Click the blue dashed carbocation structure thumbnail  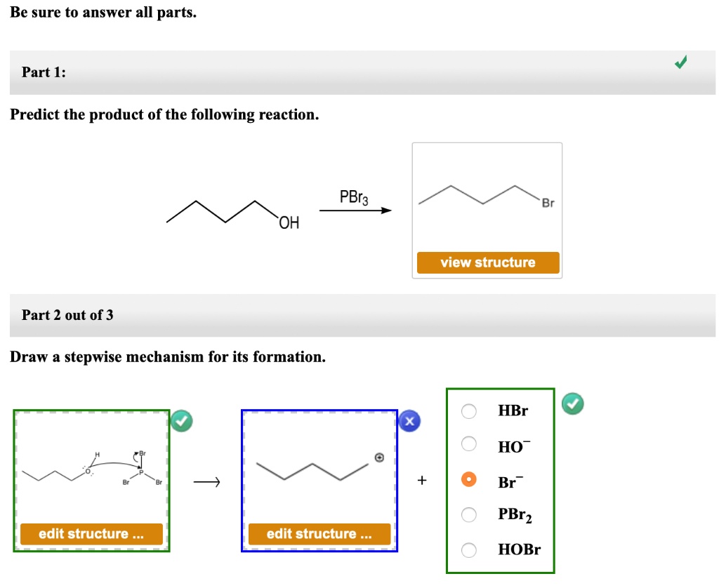319,470
